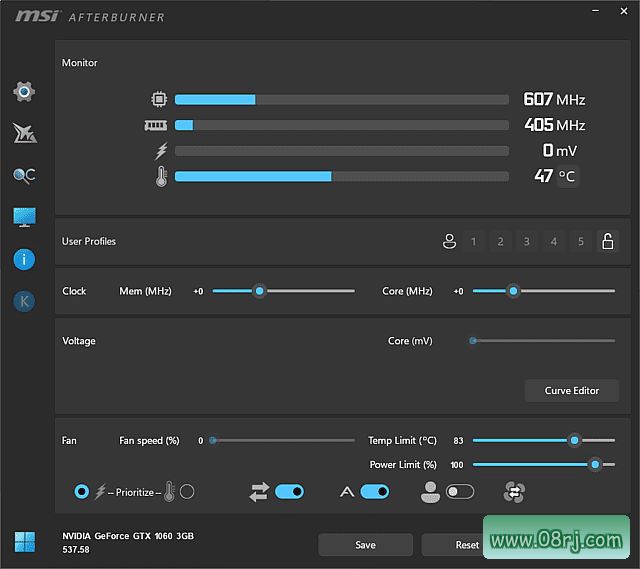
Task: Click the Windows logo startup icon
Action: click(24, 543)
